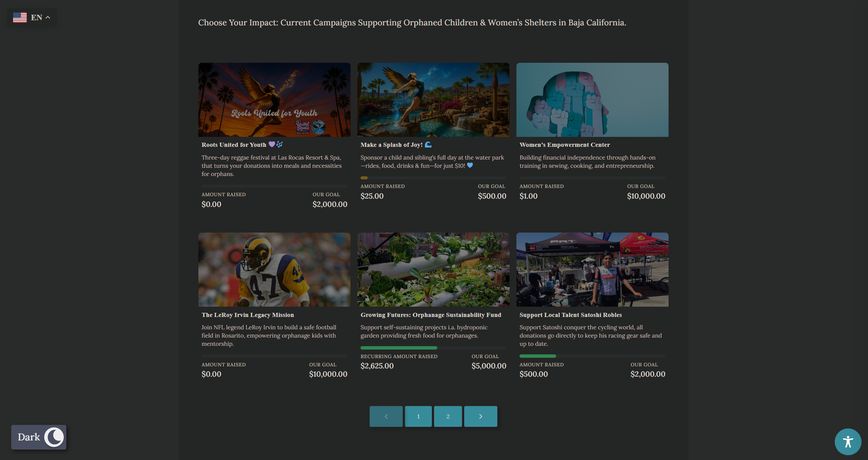Open Make a Splash of Joy title
Image resolution: width=868 pixels, height=460 pixels.
(x=391, y=145)
